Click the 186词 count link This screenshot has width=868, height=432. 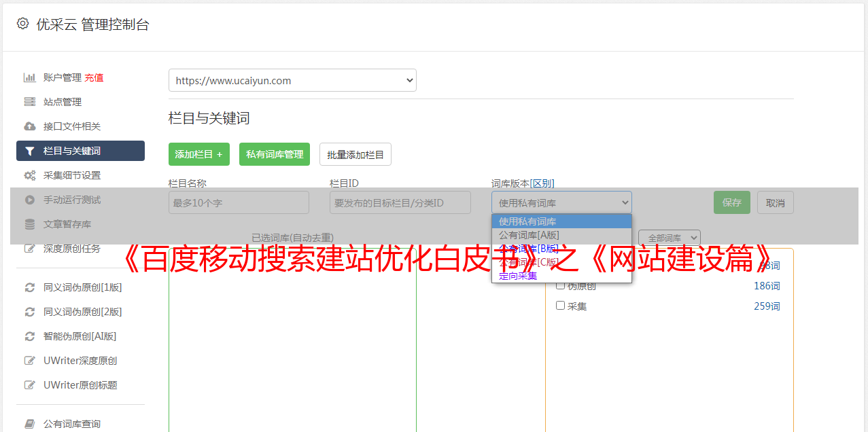[x=767, y=286]
